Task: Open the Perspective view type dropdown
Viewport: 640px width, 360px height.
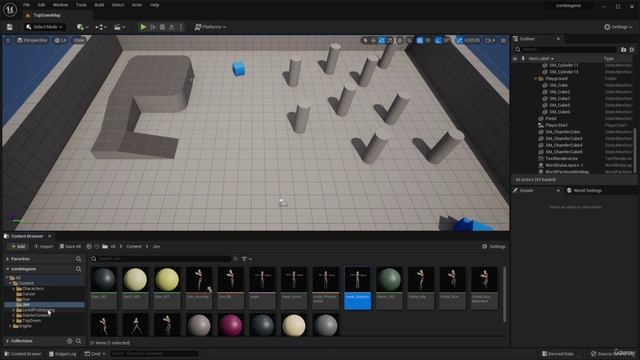Action: [32, 40]
